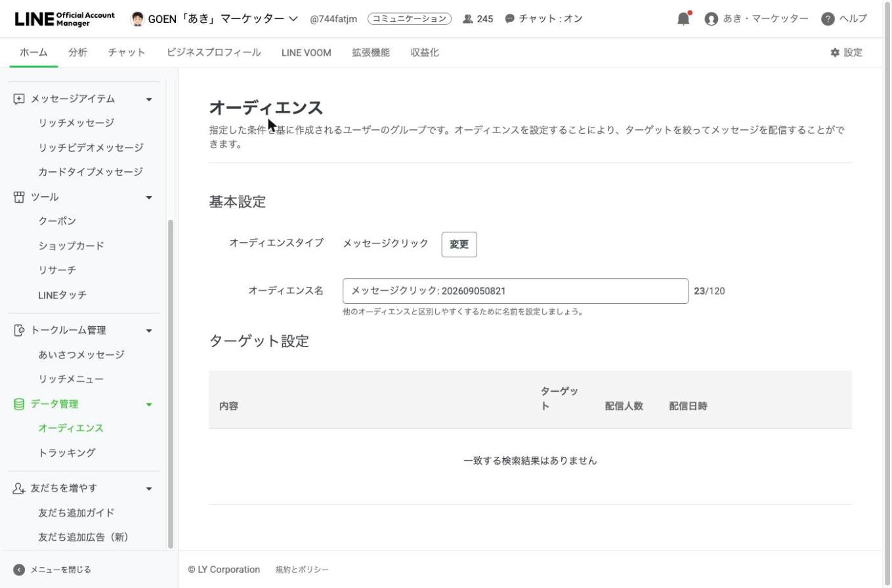Open トラッキング in the sidebar
The height and width of the screenshot is (588, 892).
click(x=67, y=453)
